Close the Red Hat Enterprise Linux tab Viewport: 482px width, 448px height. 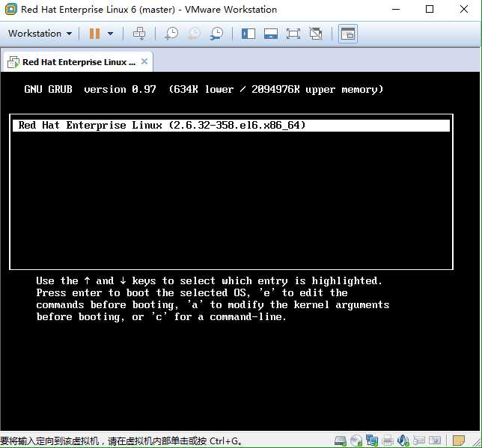click(x=144, y=61)
